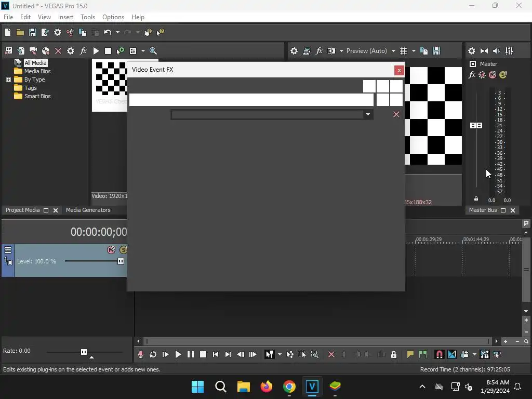
Task: Open Mixing Console sliders icon in Master Bus
Action: tap(509, 51)
